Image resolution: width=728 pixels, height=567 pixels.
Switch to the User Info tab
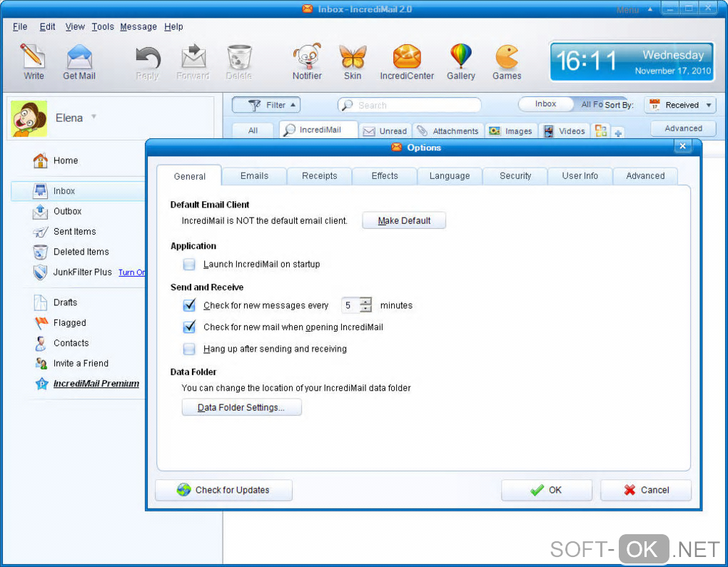580,176
